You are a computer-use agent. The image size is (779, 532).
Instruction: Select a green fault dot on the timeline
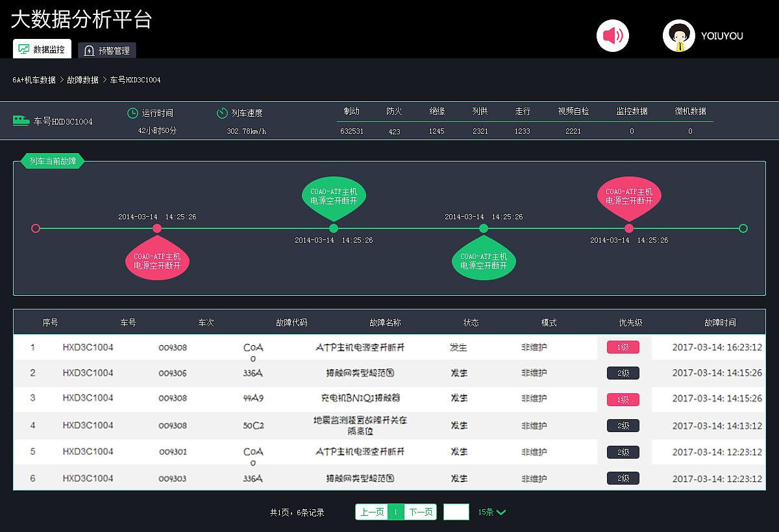point(334,228)
